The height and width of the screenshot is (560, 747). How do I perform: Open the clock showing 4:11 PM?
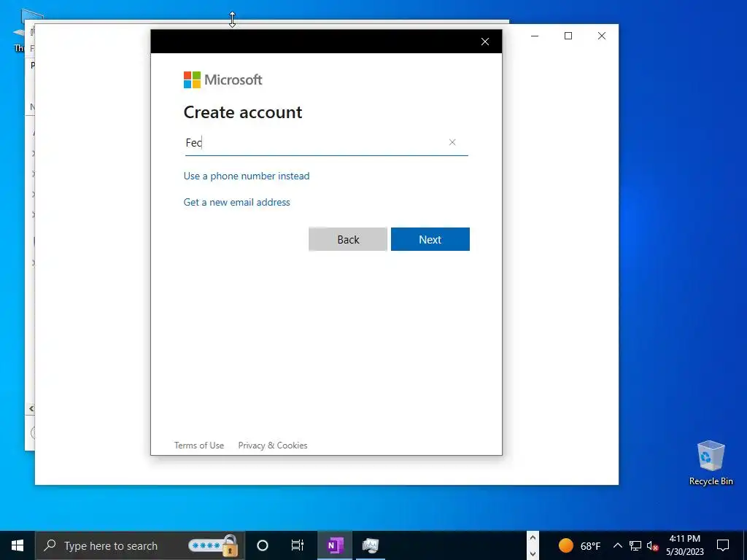tap(684, 545)
